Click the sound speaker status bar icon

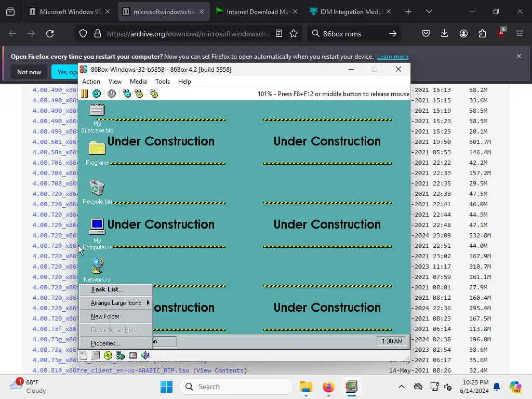point(145,355)
